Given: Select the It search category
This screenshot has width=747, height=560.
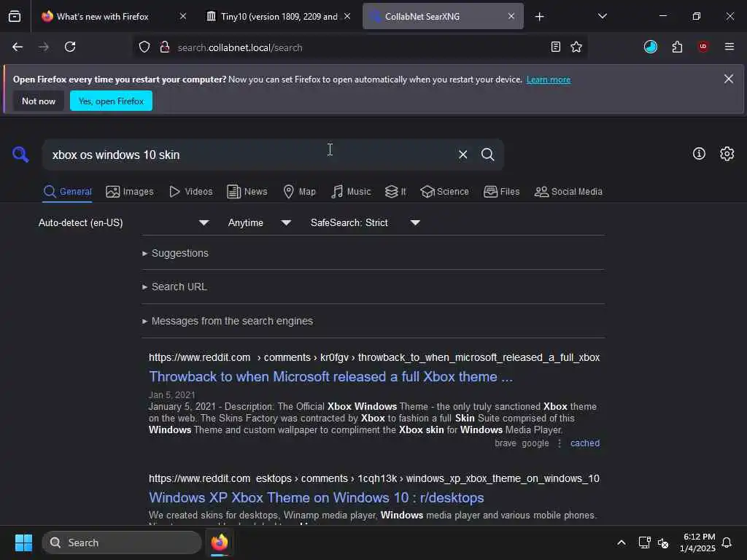Looking at the screenshot, I should point(395,192).
